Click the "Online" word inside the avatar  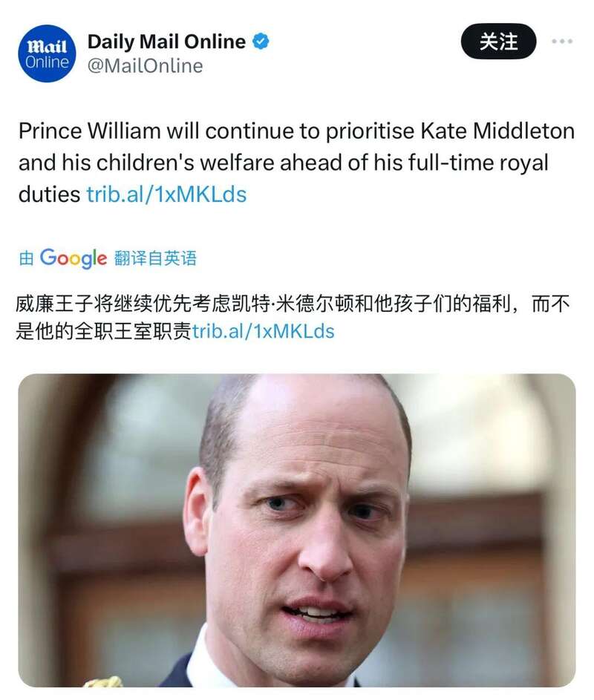pos(47,62)
